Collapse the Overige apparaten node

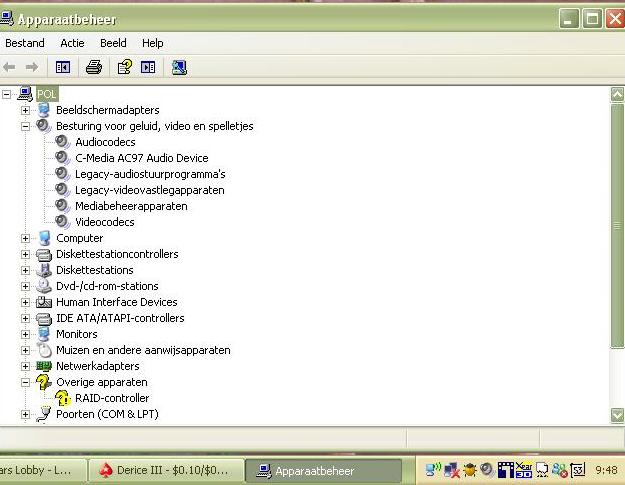point(25,382)
